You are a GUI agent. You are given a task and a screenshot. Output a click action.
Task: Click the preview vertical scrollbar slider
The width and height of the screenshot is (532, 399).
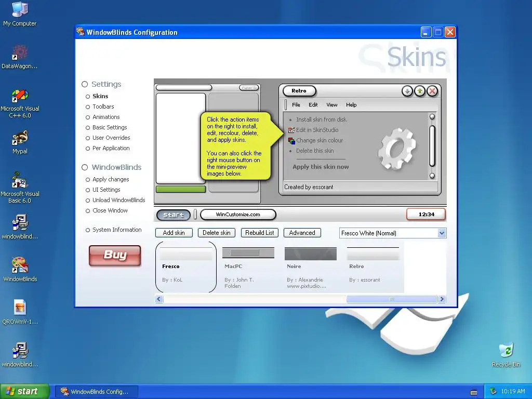pos(432,146)
